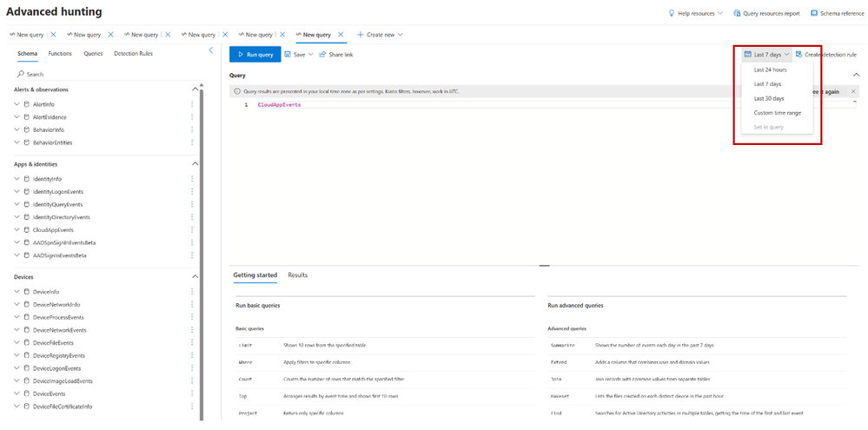Open Schema reference link
The height and width of the screenshot is (430, 868).
coord(837,13)
